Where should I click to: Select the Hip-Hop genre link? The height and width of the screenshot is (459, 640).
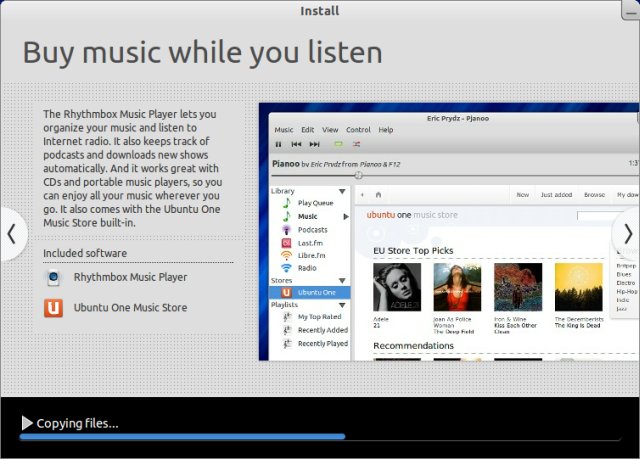(x=627, y=292)
